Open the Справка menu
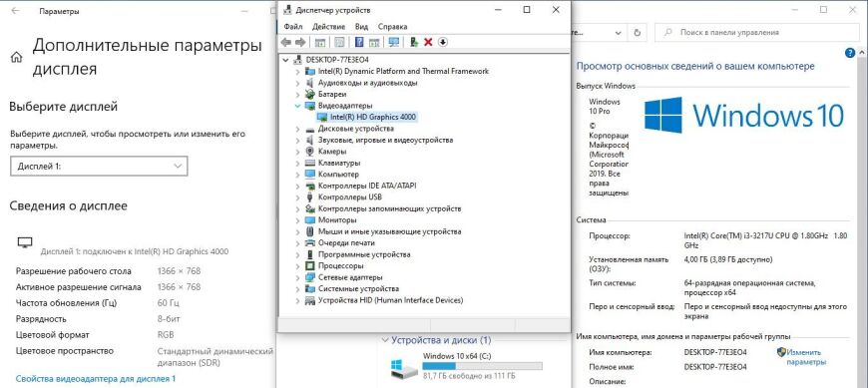The height and width of the screenshot is (388, 868). point(392,27)
